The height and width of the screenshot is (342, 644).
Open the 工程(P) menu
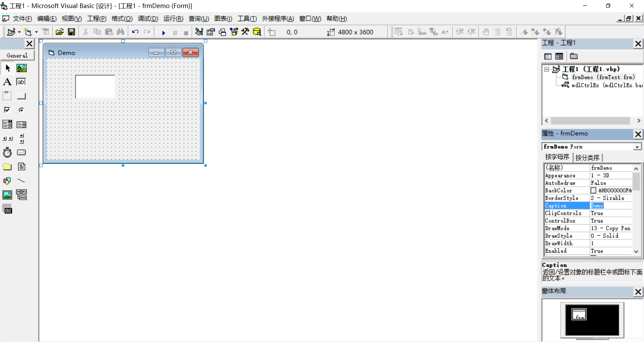pyautogui.click(x=97, y=19)
